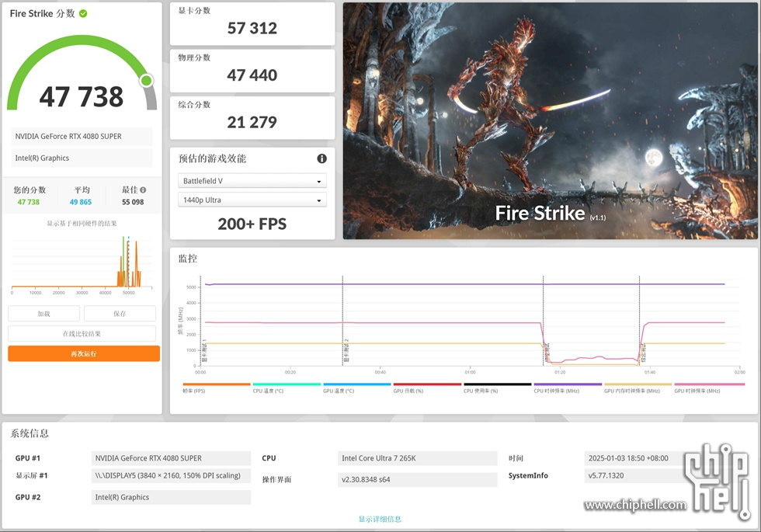Toggle the 帧率 (FPS) orange legend
761x532 pixels.
click(217, 384)
